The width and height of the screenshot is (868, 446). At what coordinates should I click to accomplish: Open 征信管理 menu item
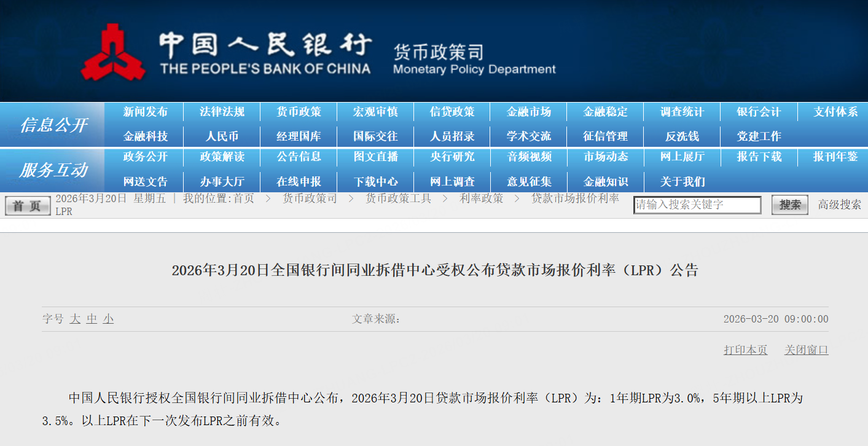606,136
